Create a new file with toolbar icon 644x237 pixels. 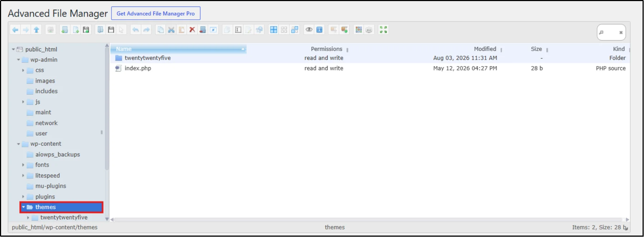pyautogui.click(x=76, y=30)
